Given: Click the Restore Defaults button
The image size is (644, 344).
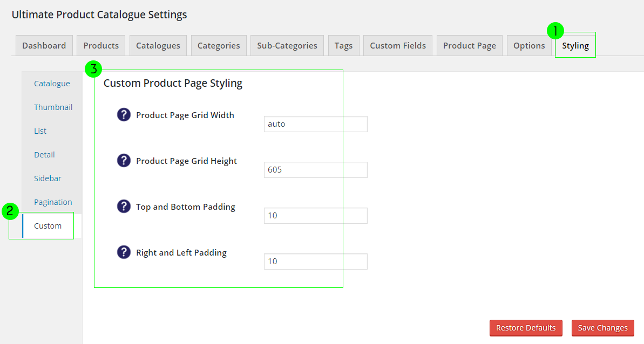Looking at the screenshot, I should (526, 328).
